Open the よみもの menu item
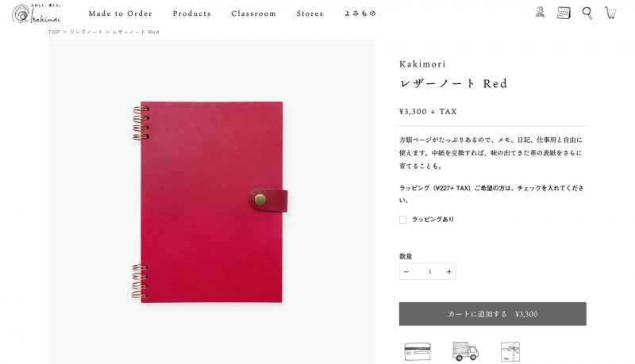 click(360, 13)
